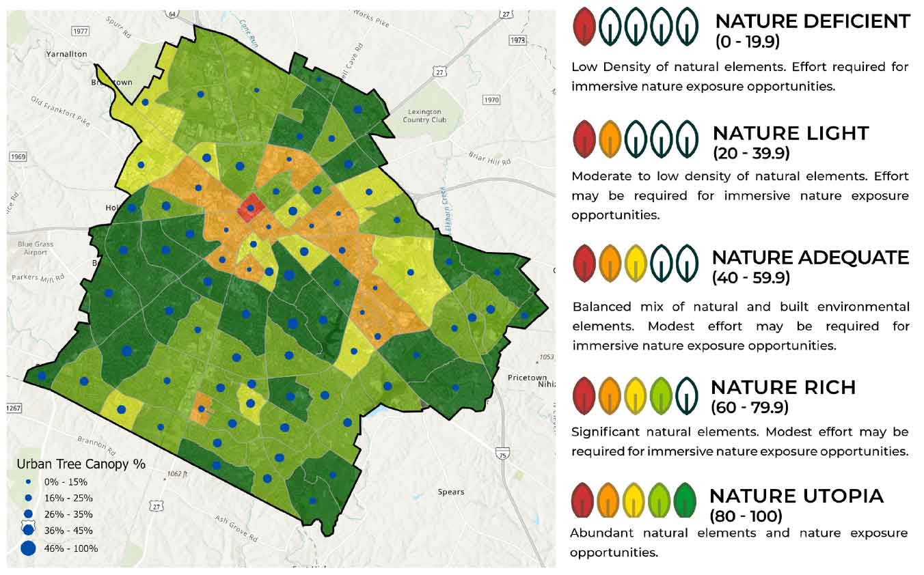Click the outlined leaf at the end of Nature Deficient

tap(688, 24)
